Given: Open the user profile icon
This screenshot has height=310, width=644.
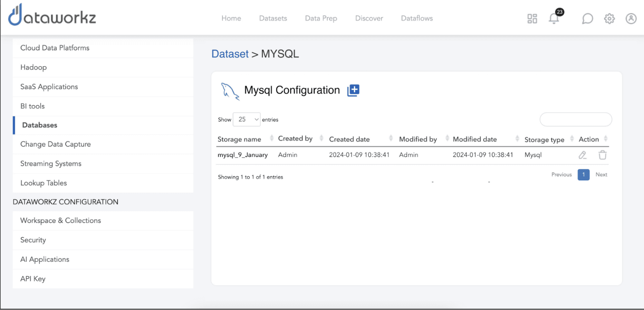Looking at the screenshot, I should click(631, 19).
